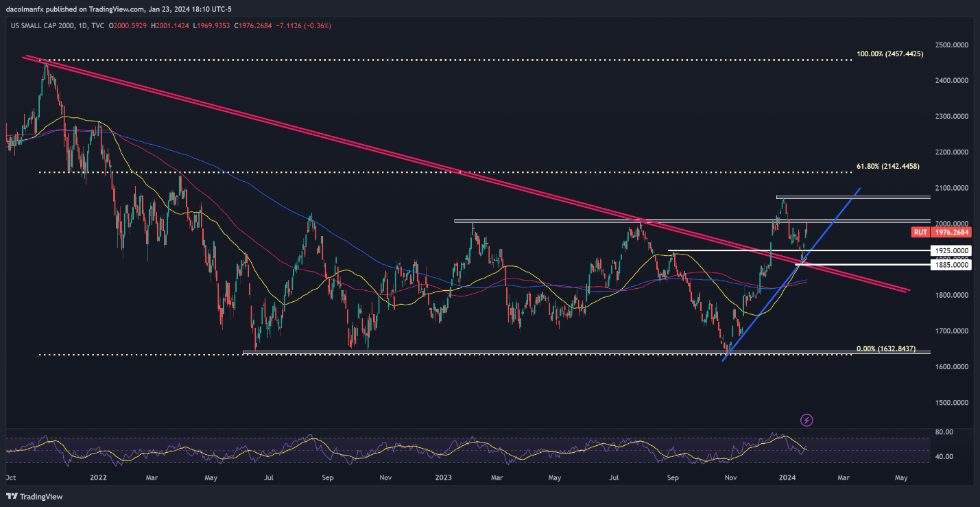Image resolution: width=980 pixels, height=507 pixels.
Task: Select the close value C1976.2684
Action: coord(252,26)
